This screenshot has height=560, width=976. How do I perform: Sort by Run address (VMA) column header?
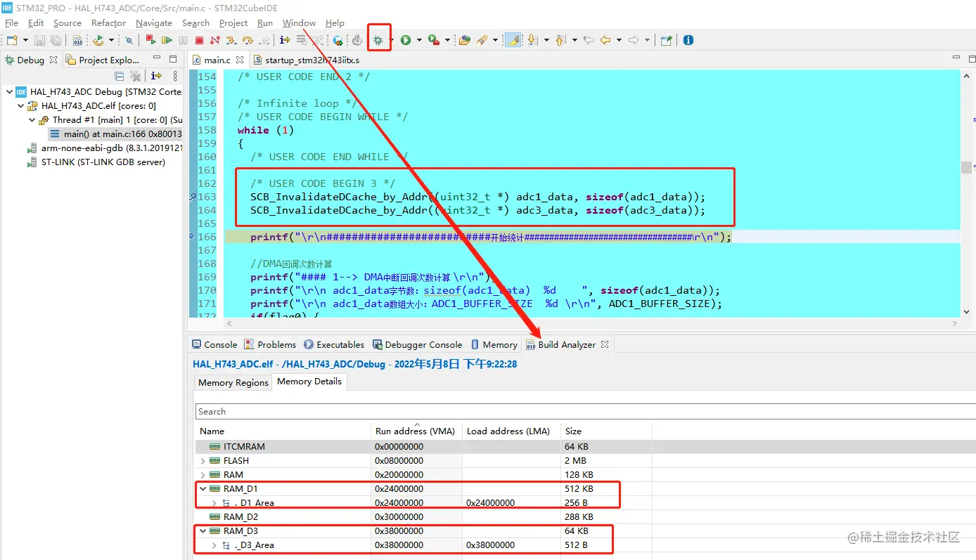(415, 431)
